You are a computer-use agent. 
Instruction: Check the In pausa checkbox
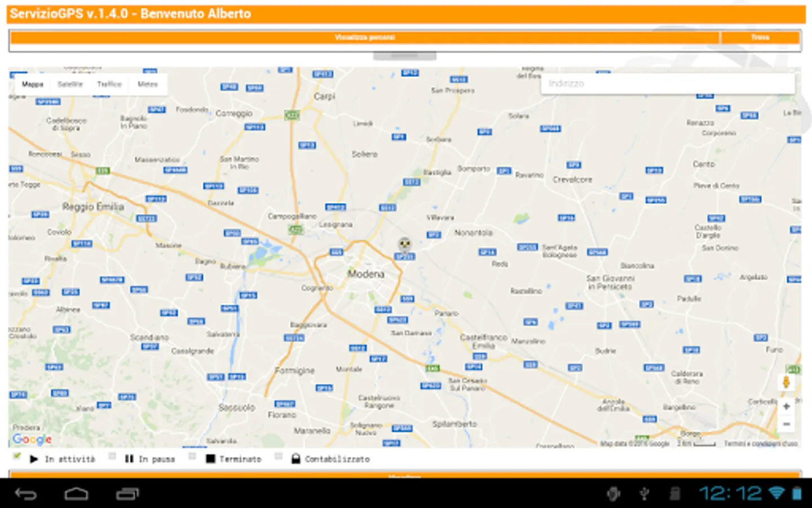click(x=112, y=456)
